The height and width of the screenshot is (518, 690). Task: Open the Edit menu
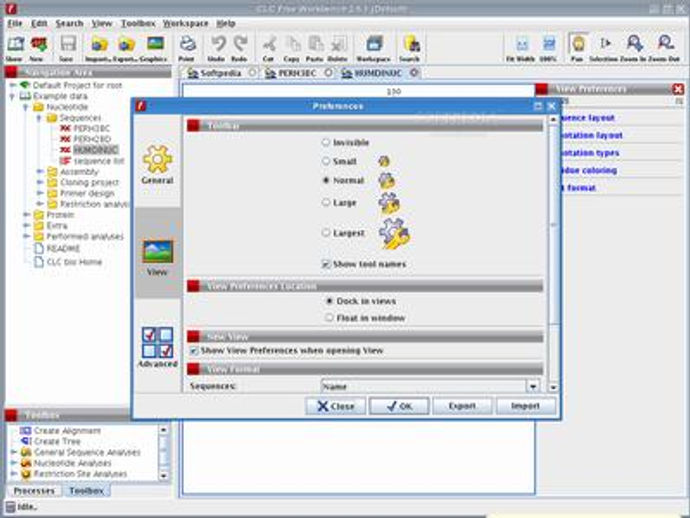pyautogui.click(x=39, y=23)
